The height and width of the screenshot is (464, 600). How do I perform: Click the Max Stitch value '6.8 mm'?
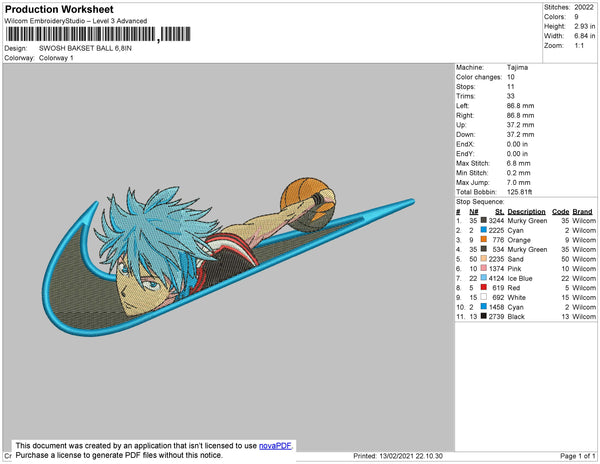click(x=518, y=163)
